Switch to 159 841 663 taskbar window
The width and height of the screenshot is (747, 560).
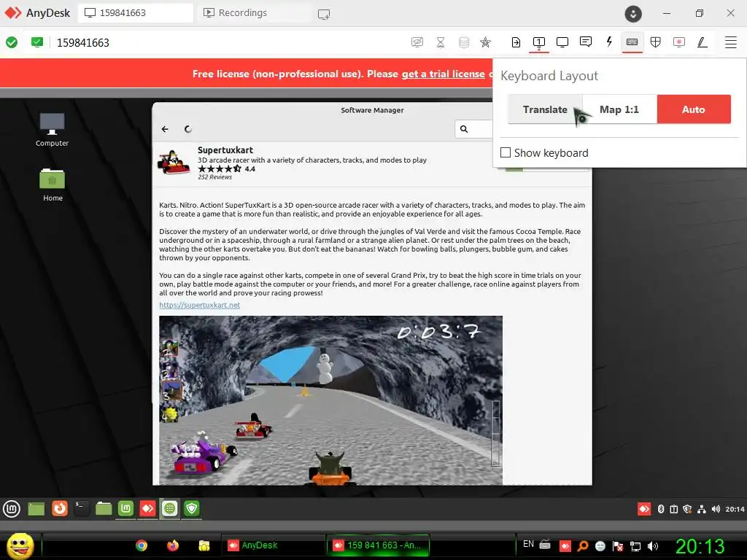(x=378, y=545)
